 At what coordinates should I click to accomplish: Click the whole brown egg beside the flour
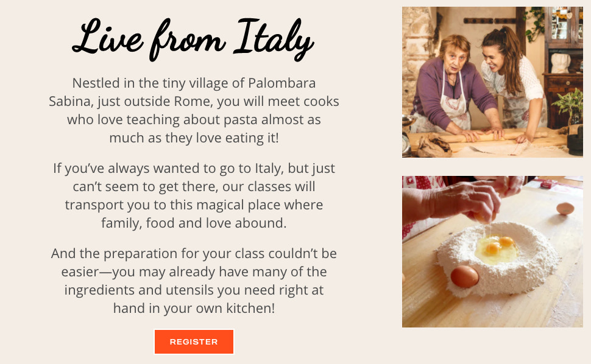click(464, 276)
